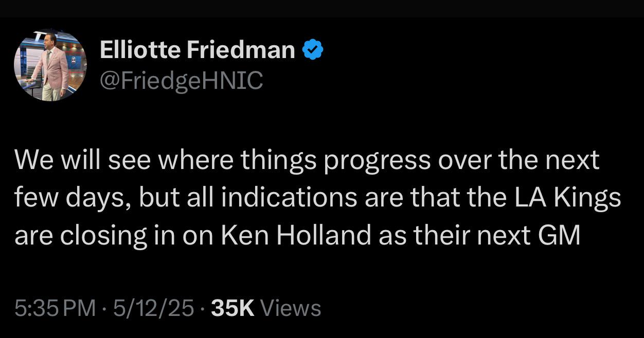Click the surname Friedman in header

pyautogui.click(x=241, y=50)
